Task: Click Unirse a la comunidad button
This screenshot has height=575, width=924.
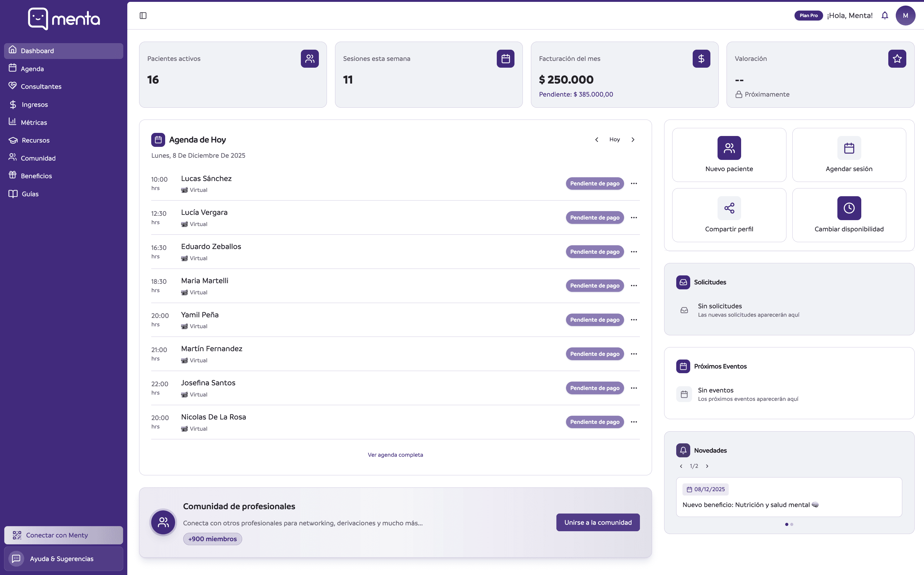Action: (598, 523)
